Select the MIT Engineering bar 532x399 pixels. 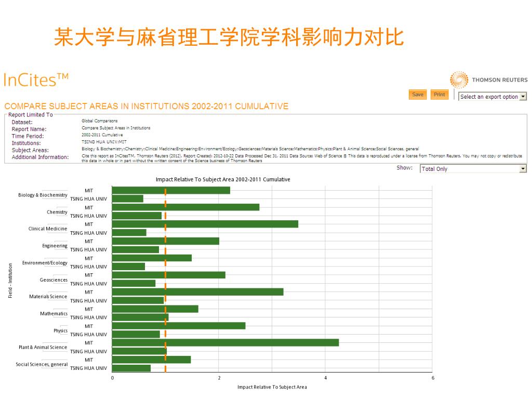(166, 241)
